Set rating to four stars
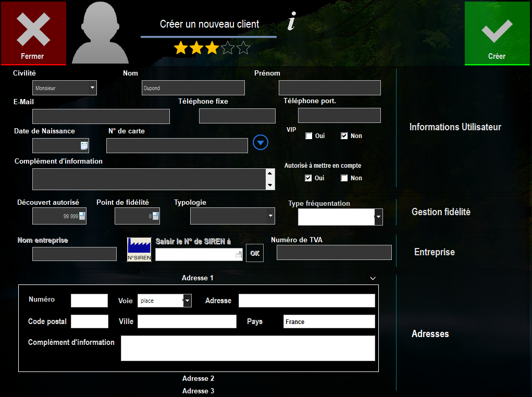The height and width of the screenshot is (397, 532). point(228,48)
